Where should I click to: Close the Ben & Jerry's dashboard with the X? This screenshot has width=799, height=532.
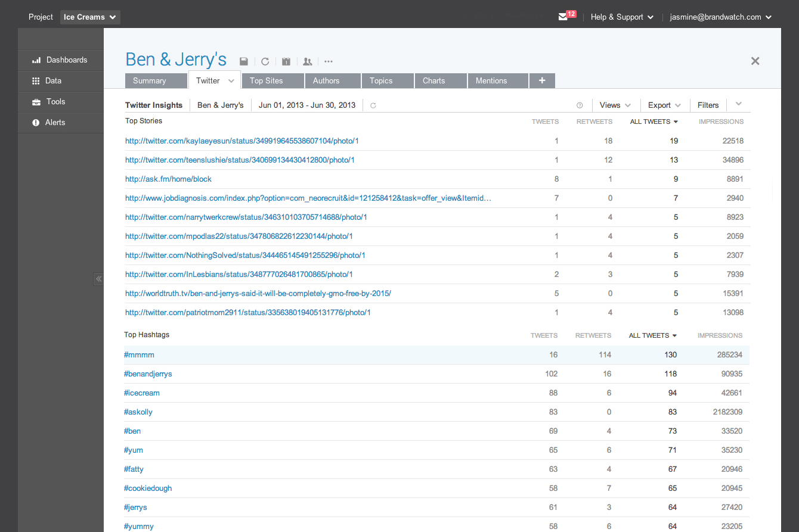tap(755, 61)
